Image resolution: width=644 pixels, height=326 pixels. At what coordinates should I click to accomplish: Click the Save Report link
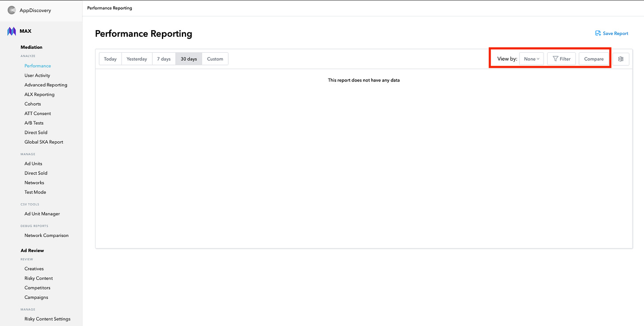[615, 33]
